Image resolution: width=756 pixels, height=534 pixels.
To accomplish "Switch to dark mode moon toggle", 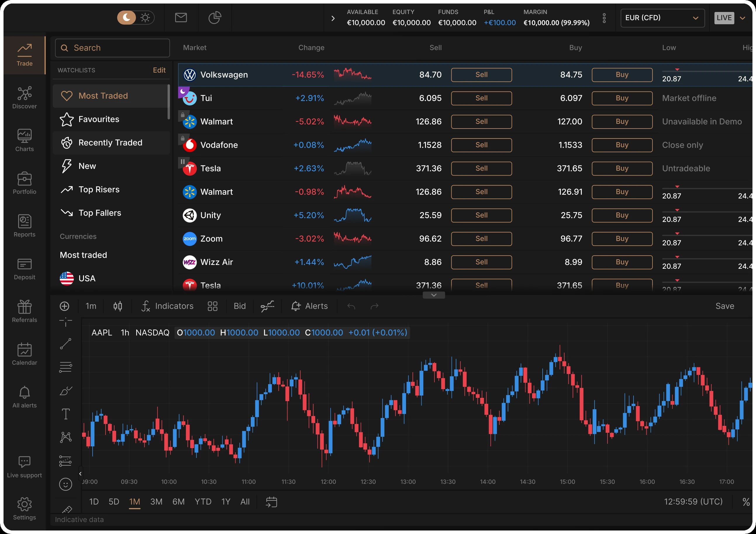I will pyautogui.click(x=127, y=18).
